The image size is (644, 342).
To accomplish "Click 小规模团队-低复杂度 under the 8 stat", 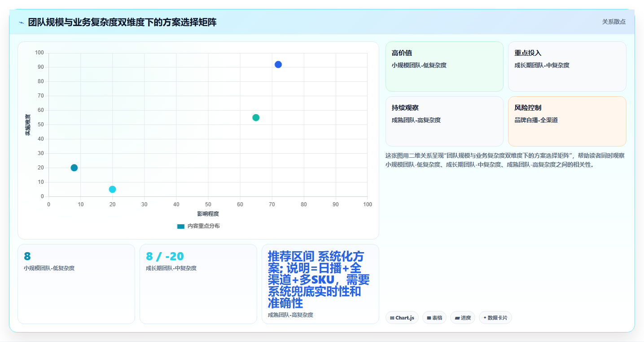I will pos(49,268).
